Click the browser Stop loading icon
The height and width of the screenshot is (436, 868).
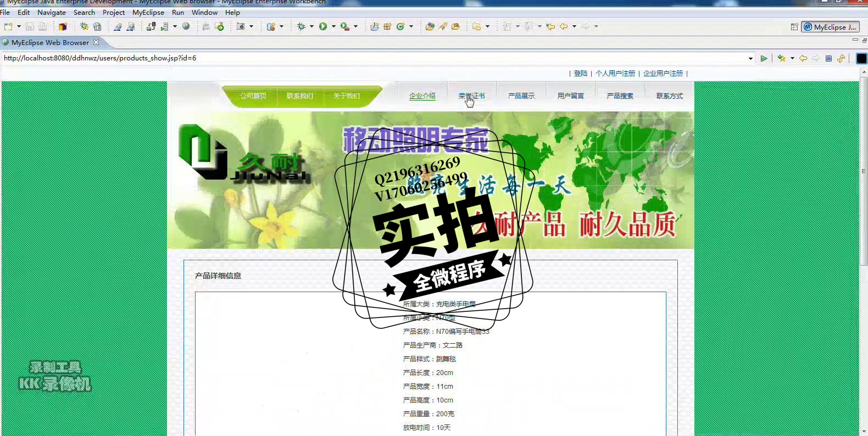tap(828, 58)
